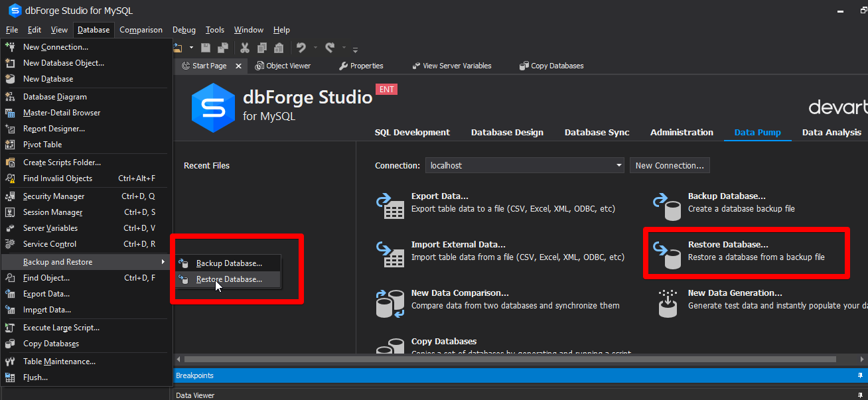Viewport: 868px width, 400px height.
Task: Click the Undo arrow icon
Action: pos(301,48)
